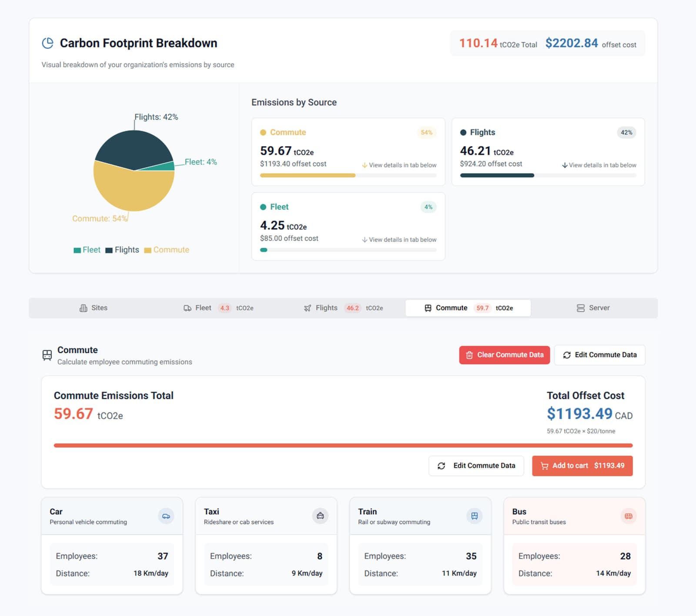Click the airplane icon on Flights tab
Screen dimensions: 696x616
(x=308, y=308)
